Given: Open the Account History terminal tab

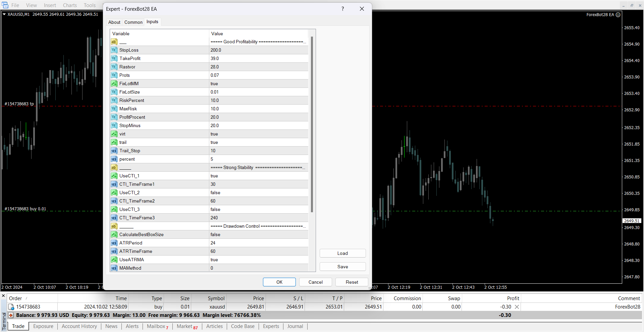Looking at the screenshot, I should (79, 326).
